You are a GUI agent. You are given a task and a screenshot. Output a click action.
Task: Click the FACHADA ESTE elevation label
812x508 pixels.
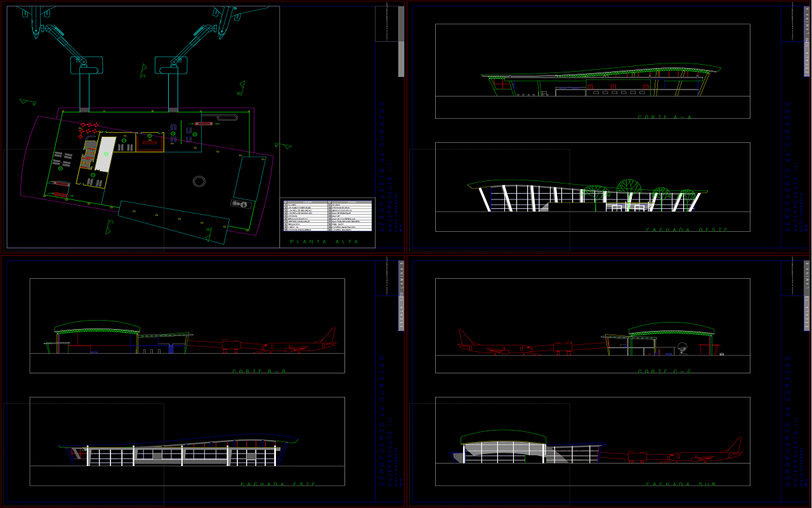[278, 485]
